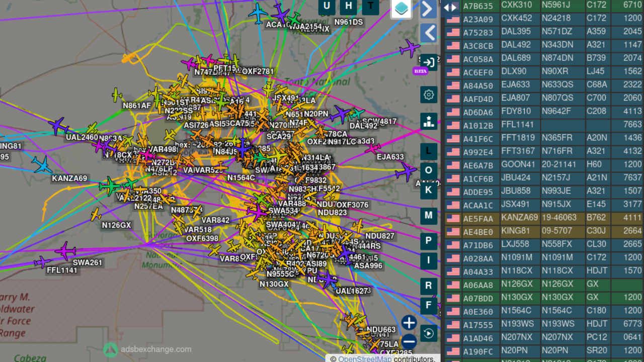The height and width of the screenshot is (362, 644).
Task: Toggle the H map button
Action: coord(349,6)
